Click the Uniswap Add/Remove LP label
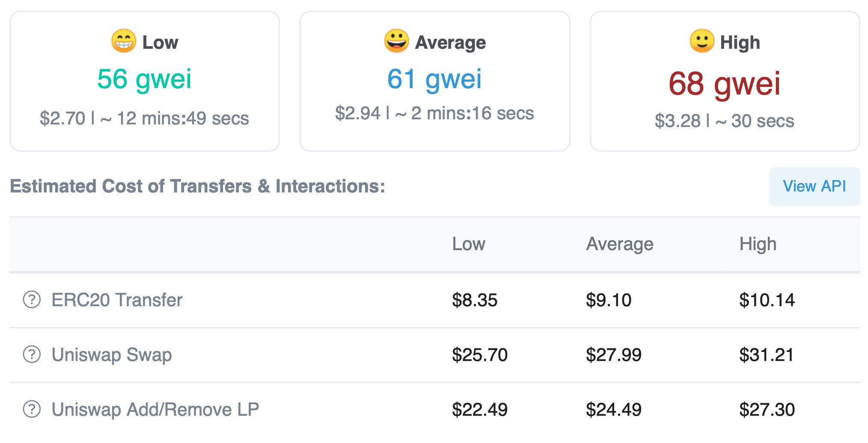Screen dimensions: 868x443 [155, 409]
